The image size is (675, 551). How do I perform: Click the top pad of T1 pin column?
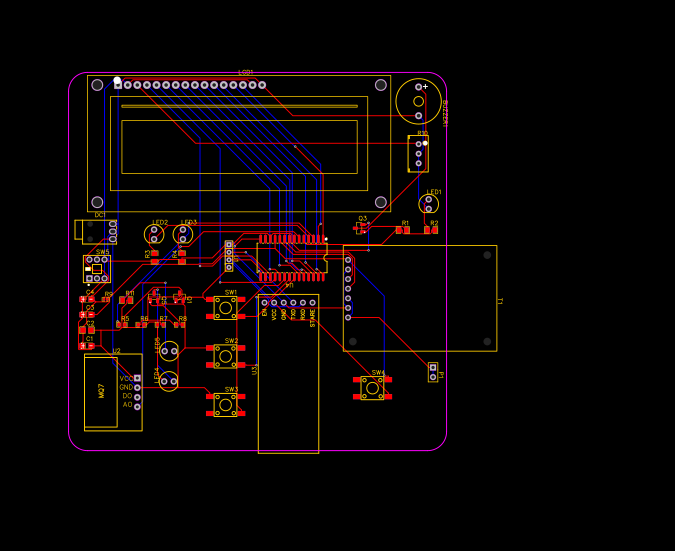(x=348, y=260)
